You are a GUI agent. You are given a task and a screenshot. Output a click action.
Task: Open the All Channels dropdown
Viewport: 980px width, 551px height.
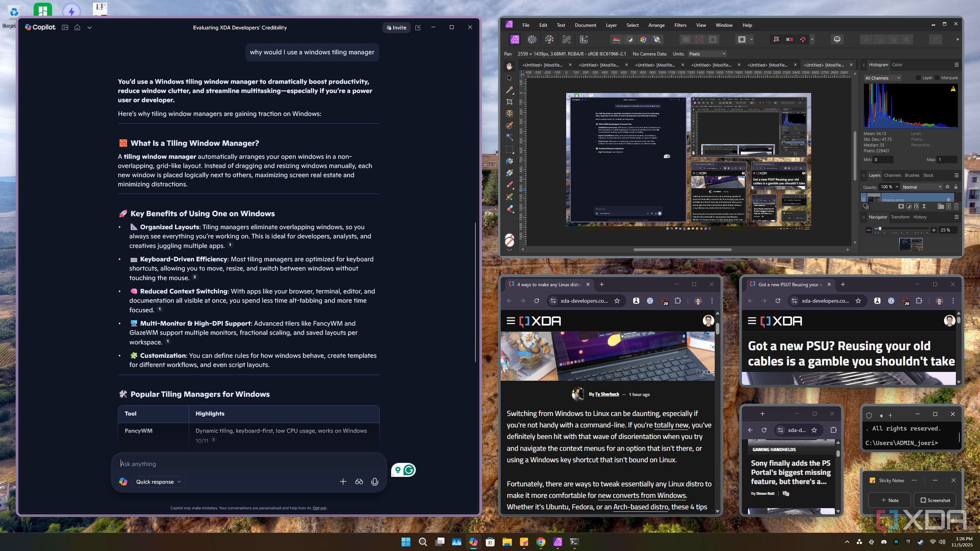pyautogui.click(x=882, y=78)
